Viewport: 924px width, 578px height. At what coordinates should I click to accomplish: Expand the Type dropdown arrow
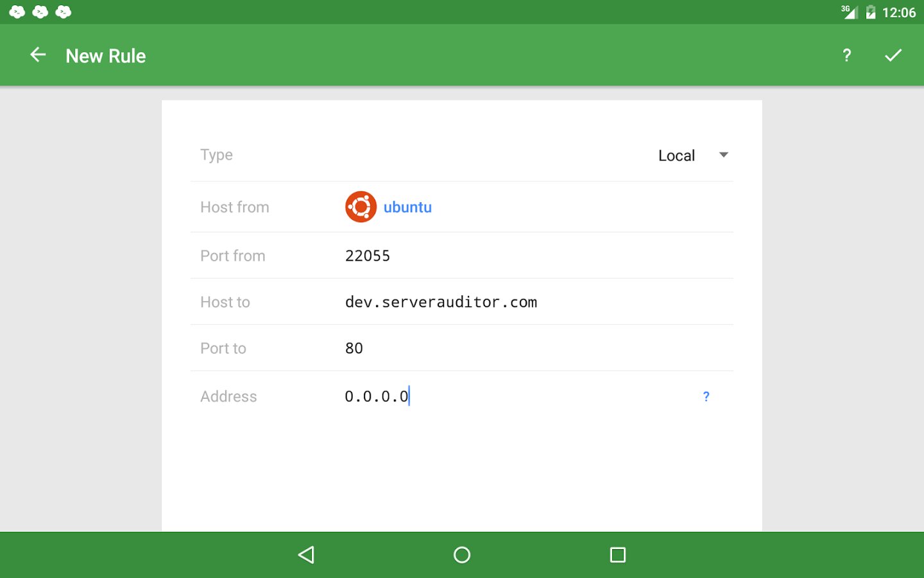tap(724, 155)
